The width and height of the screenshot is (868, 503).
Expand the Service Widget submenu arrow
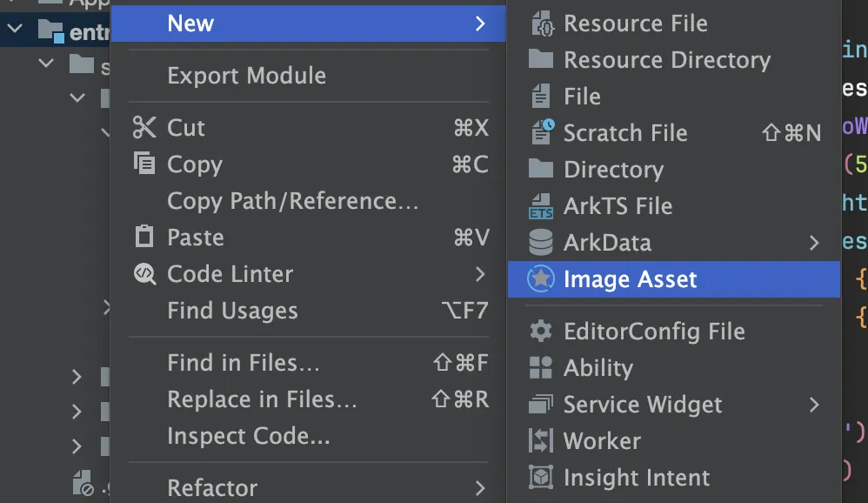pos(814,405)
